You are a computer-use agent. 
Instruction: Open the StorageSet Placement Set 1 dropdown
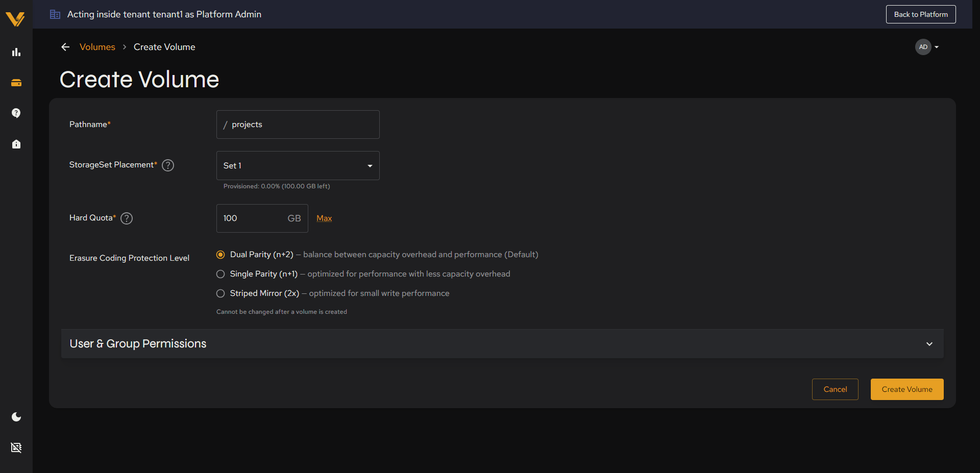[298, 165]
